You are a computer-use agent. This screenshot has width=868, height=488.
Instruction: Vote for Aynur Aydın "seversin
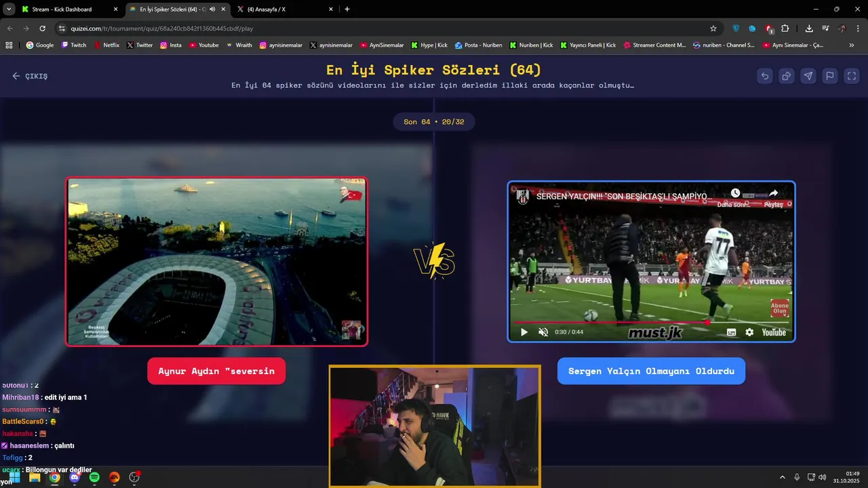point(216,371)
